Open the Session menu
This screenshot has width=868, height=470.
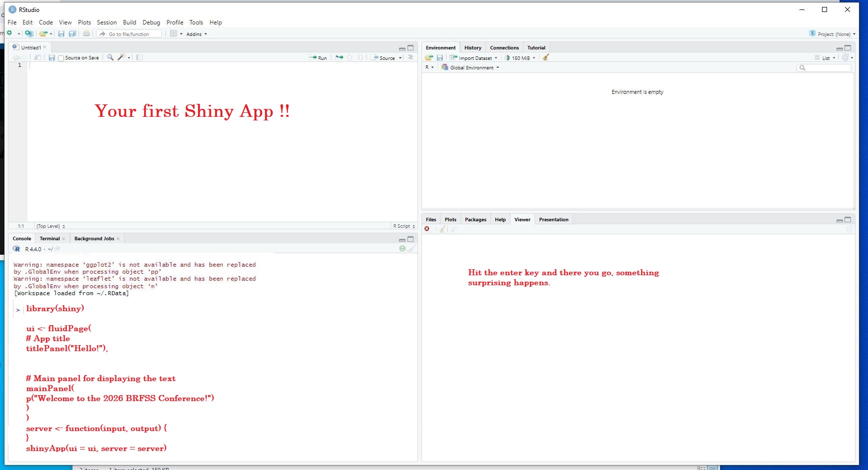pos(106,22)
